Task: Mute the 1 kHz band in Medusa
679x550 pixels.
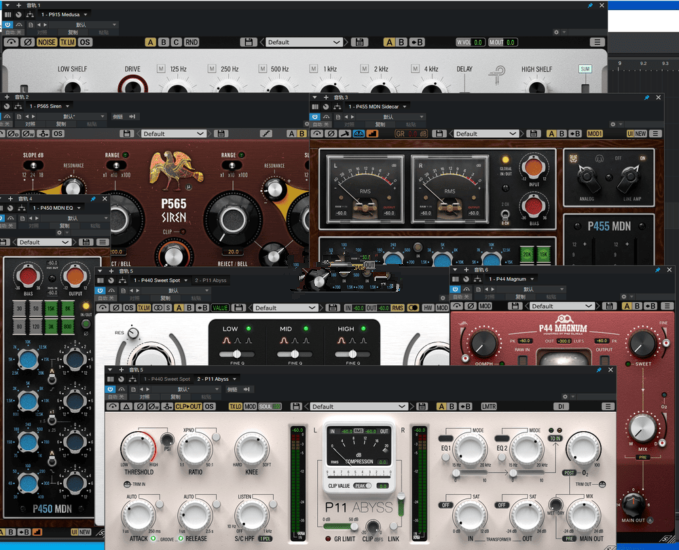Action: [x=314, y=69]
